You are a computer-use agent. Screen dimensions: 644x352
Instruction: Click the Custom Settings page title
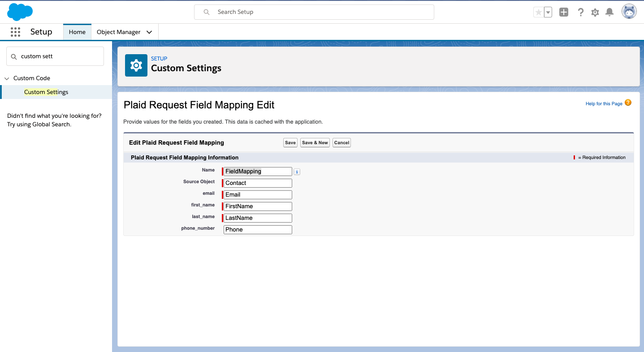[186, 68]
